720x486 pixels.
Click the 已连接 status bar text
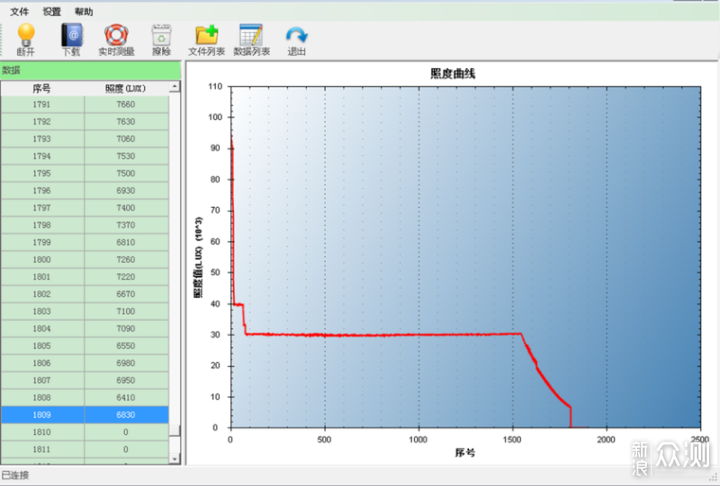click(15, 475)
